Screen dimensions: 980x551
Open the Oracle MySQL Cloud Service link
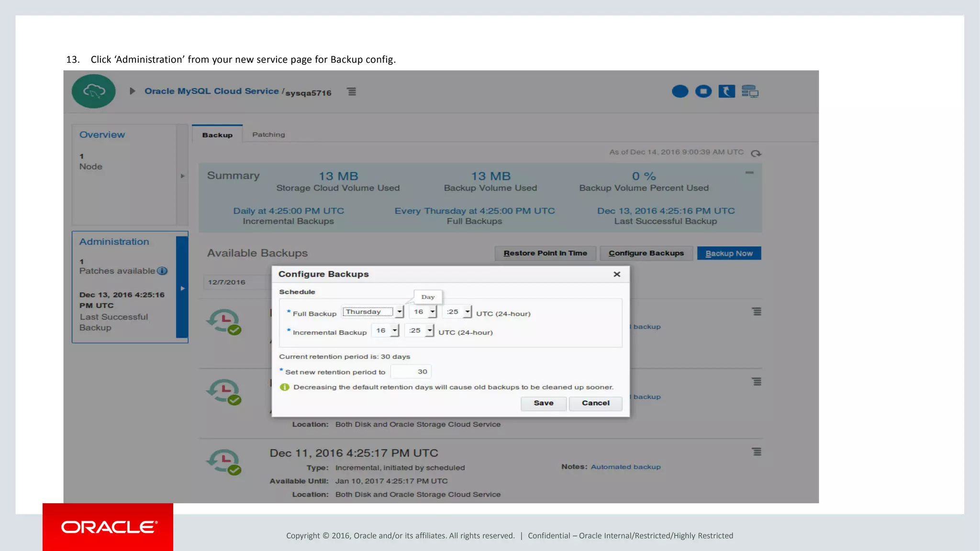[212, 91]
